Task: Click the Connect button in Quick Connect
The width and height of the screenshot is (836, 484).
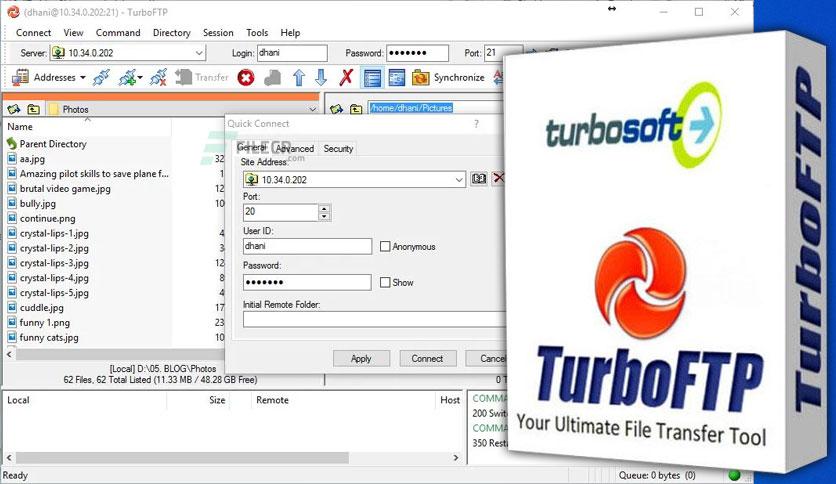Action: click(428, 358)
